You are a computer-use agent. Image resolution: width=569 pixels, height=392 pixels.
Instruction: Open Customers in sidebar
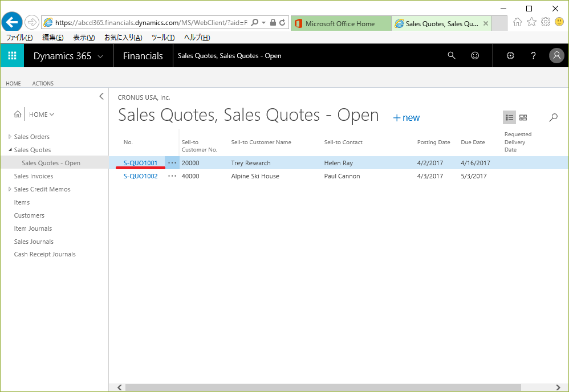coord(29,215)
